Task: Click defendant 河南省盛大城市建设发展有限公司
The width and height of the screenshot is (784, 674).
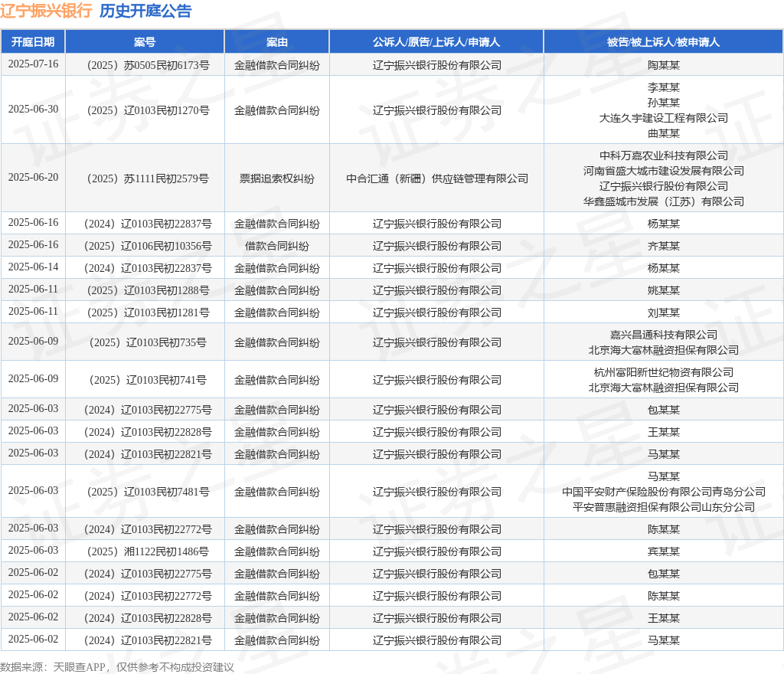Action: (664, 171)
